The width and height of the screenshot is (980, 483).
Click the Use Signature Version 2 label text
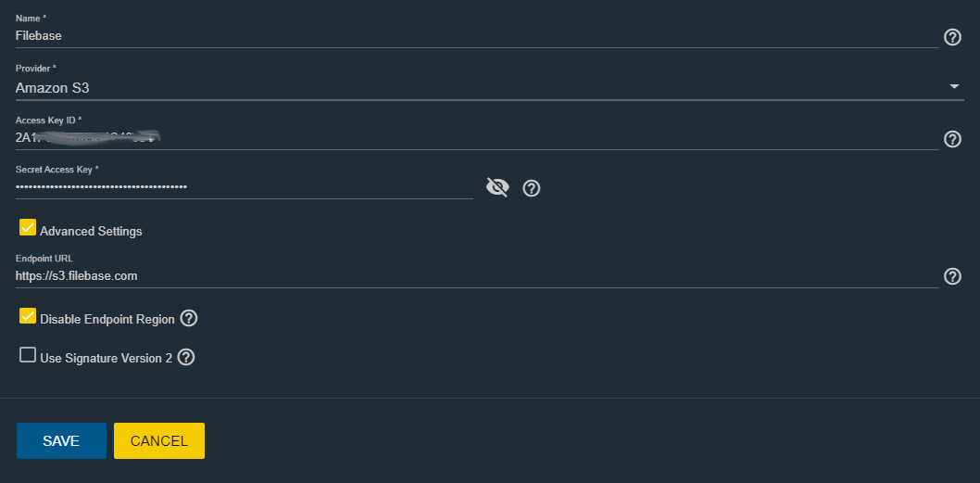(107, 359)
